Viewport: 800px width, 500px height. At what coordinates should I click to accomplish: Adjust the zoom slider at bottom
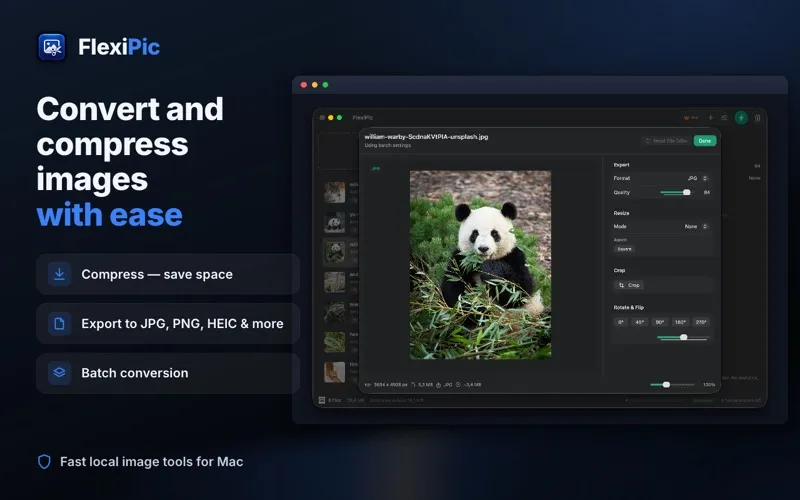666,385
